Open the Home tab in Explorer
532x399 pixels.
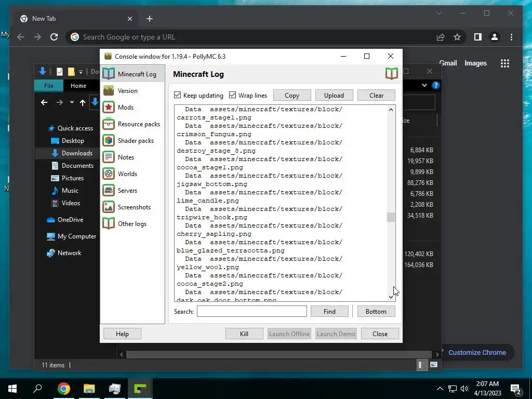[78, 86]
